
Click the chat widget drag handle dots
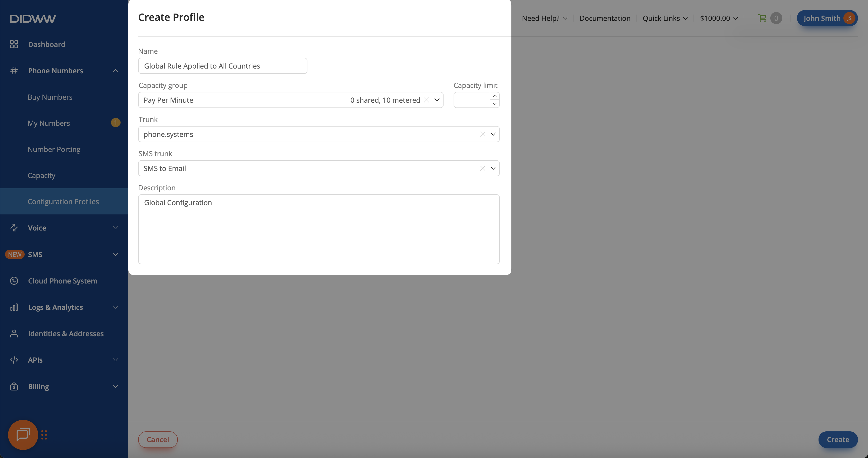44,435
